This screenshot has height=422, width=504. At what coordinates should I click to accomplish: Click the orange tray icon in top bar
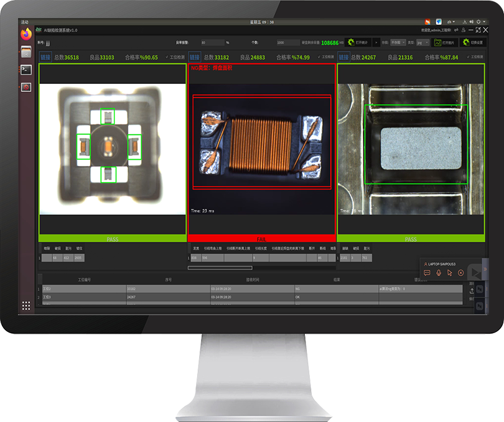point(427,22)
